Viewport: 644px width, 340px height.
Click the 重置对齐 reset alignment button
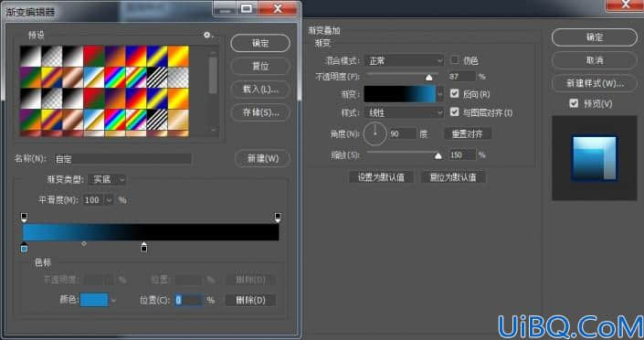pyautogui.click(x=468, y=134)
